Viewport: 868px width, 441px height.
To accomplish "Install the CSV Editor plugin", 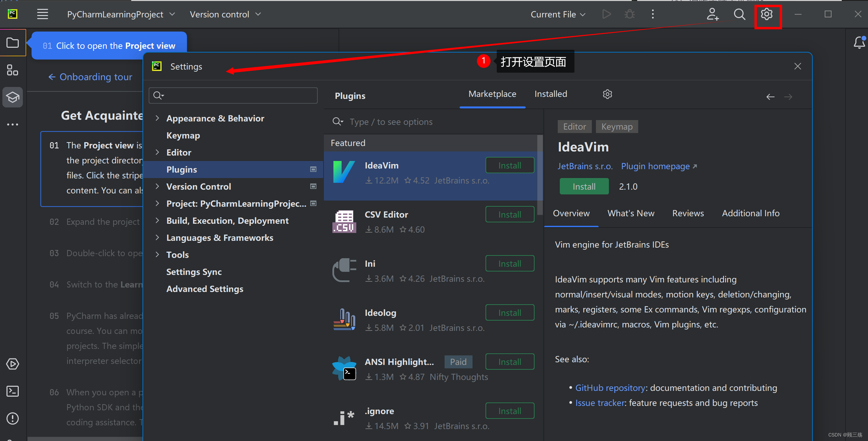I will click(x=510, y=215).
